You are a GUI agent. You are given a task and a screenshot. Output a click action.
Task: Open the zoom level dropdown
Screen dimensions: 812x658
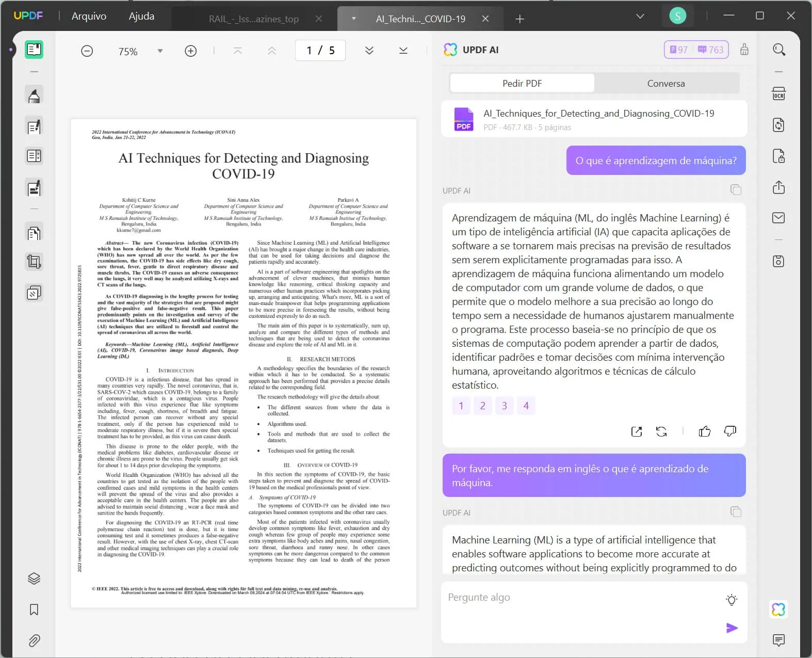(160, 51)
